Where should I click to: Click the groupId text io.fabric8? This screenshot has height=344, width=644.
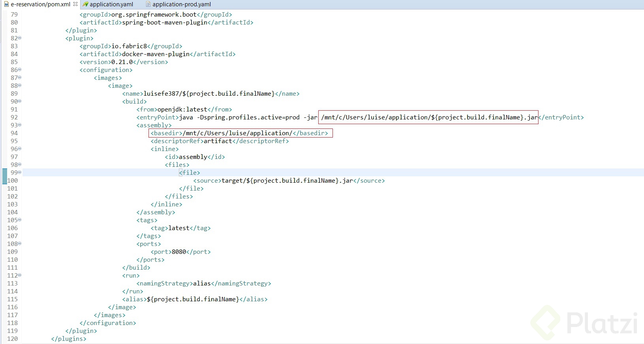tap(129, 46)
